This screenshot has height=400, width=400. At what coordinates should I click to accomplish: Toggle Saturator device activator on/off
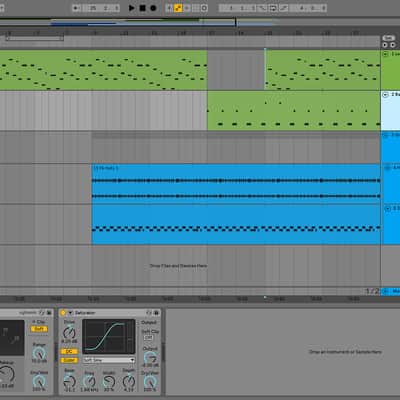[63, 313]
